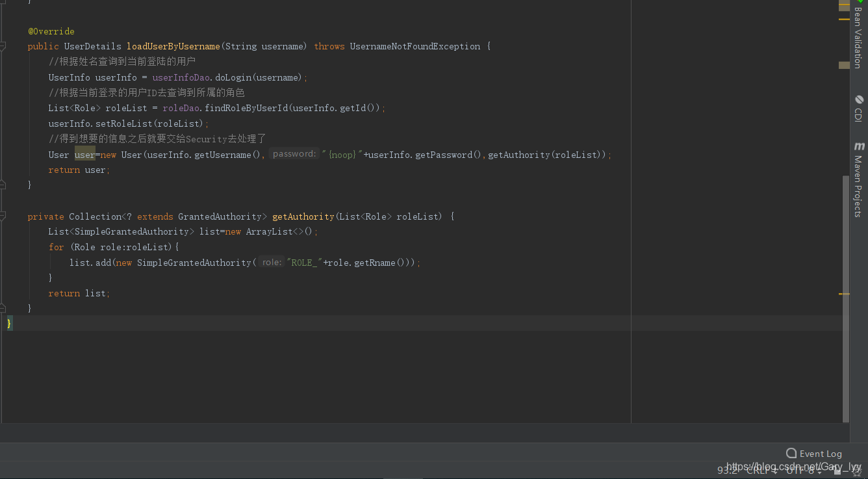868x479 pixels.
Task: Click SimpleGrantedAuthority in list.add line
Action: tap(194, 263)
